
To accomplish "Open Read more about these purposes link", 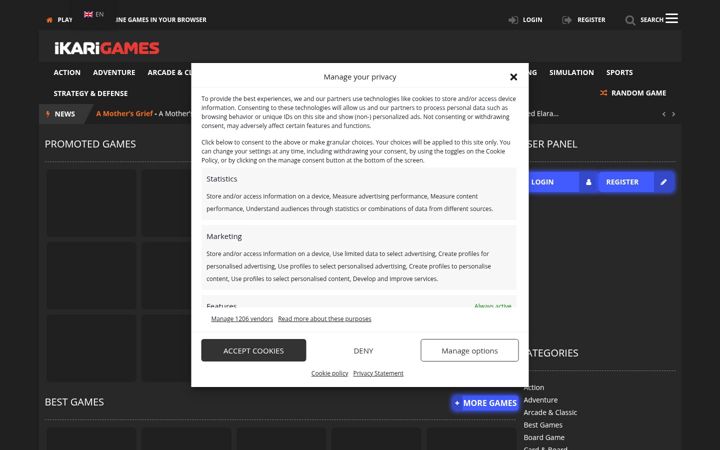I will point(325,319).
